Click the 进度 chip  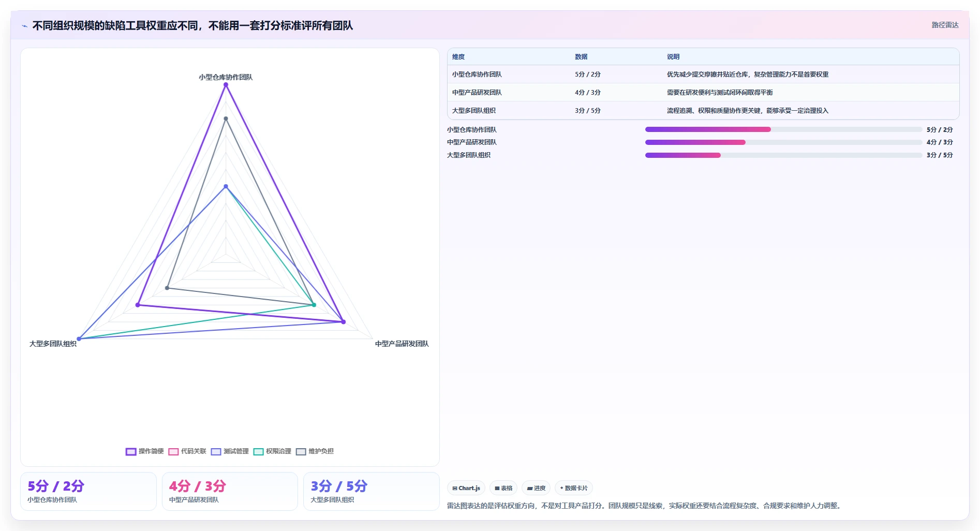(x=536, y=488)
